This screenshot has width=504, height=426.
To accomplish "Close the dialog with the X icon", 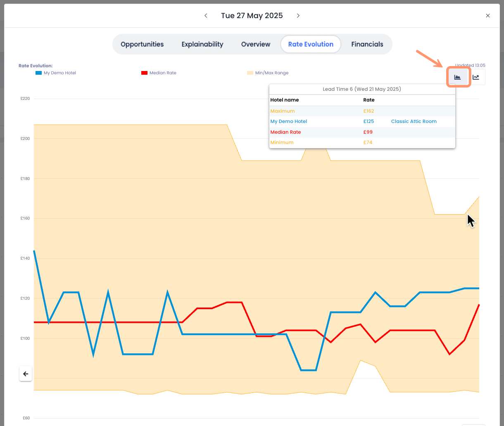I will [x=488, y=16].
